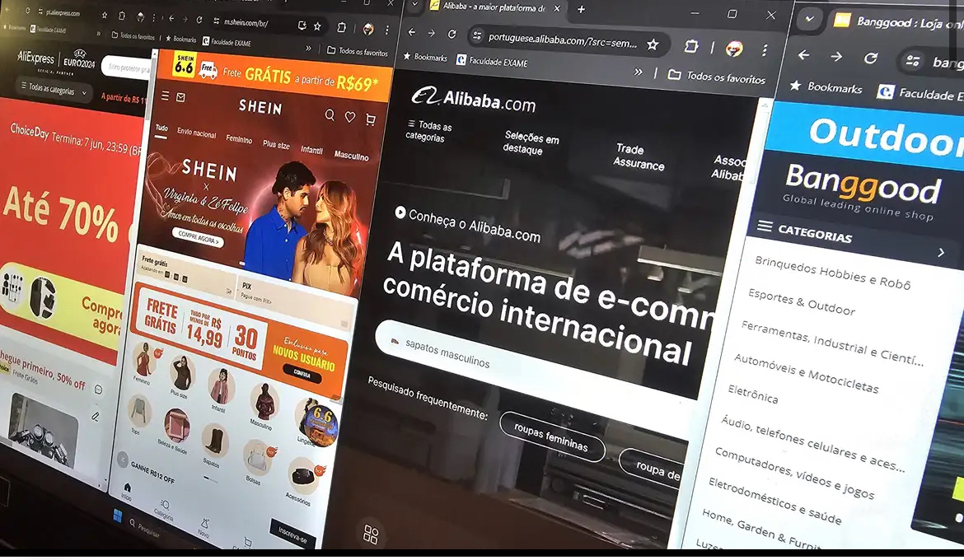Select SHEIN Feminino tab
The width and height of the screenshot is (964, 560).
239,139
